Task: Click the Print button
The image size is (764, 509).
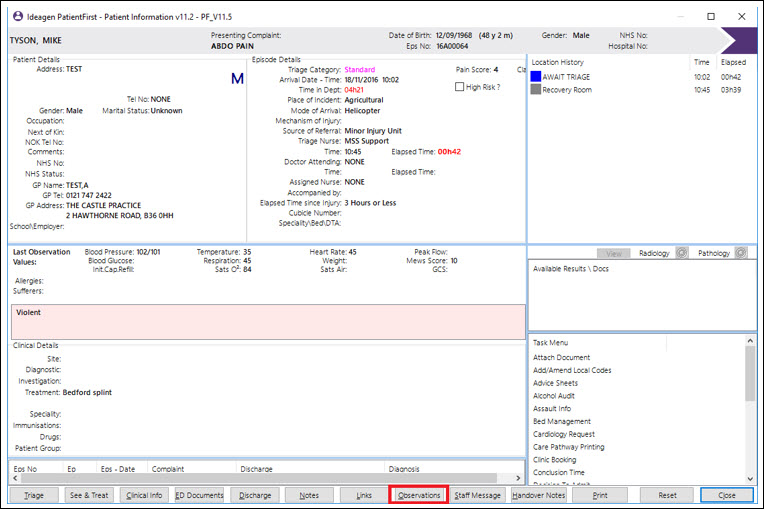Action: pyautogui.click(x=600, y=495)
